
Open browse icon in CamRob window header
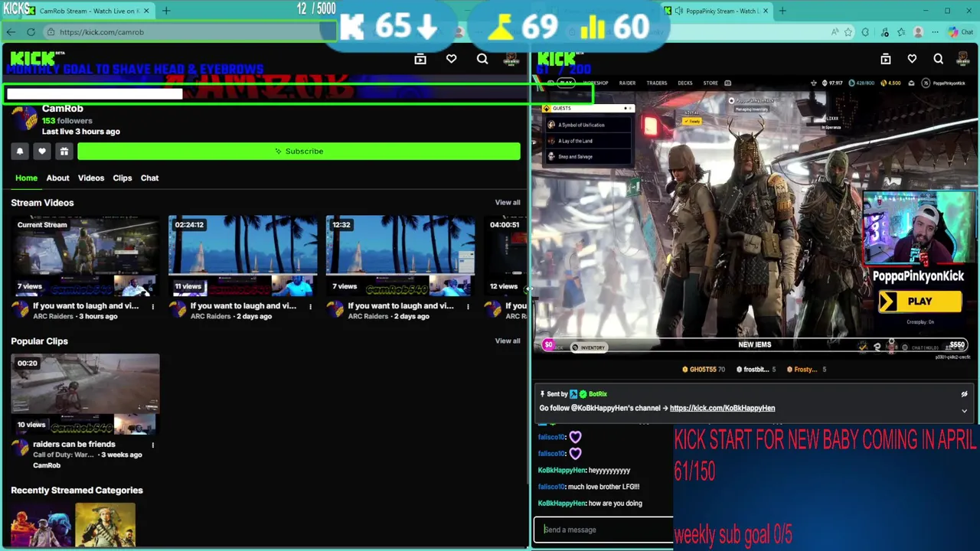[420, 59]
